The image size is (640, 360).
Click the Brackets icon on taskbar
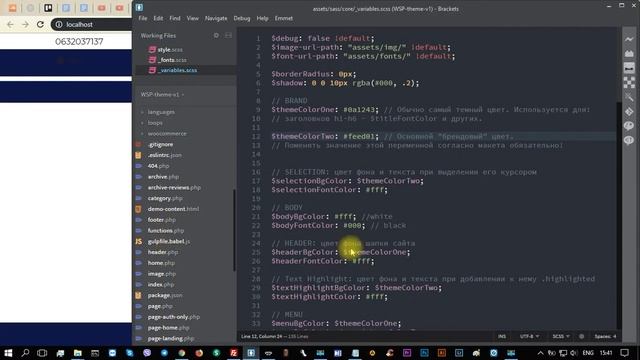coord(251,353)
